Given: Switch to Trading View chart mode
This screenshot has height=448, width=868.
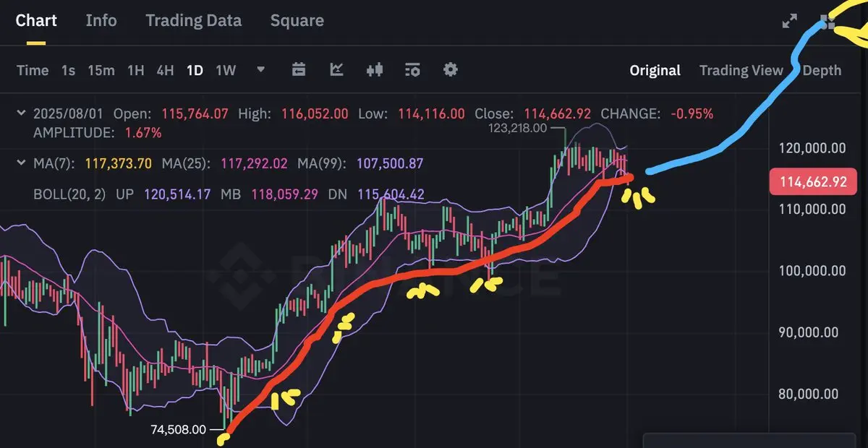Looking at the screenshot, I should pyautogui.click(x=741, y=70).
